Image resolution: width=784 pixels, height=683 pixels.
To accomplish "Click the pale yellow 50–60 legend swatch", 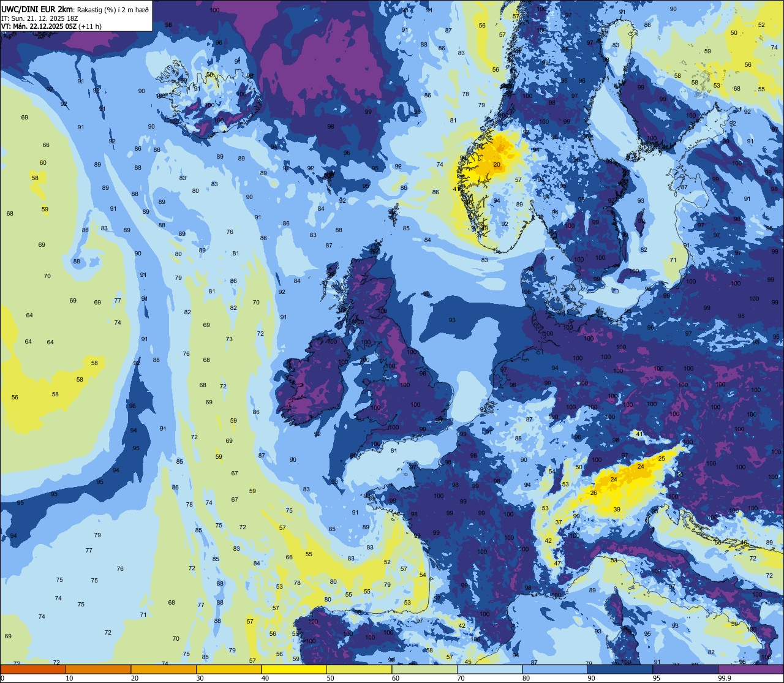I will [359, 669].
